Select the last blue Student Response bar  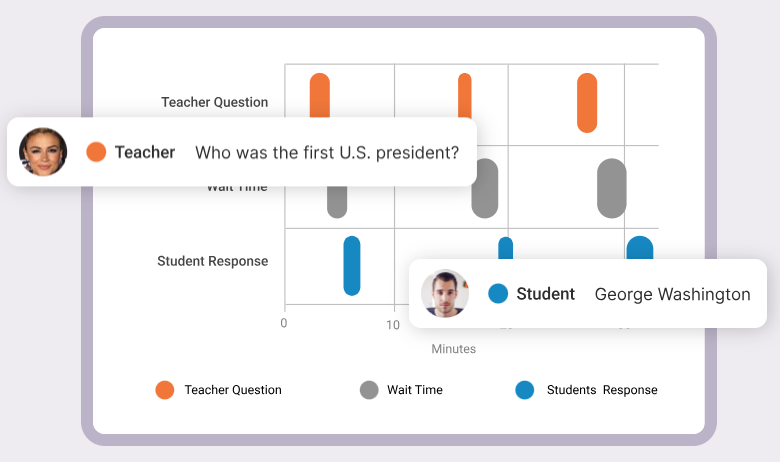640,248
